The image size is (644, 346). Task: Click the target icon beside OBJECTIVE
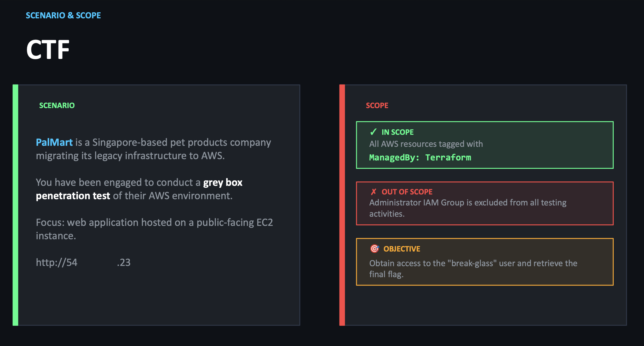tap(375, 249)
